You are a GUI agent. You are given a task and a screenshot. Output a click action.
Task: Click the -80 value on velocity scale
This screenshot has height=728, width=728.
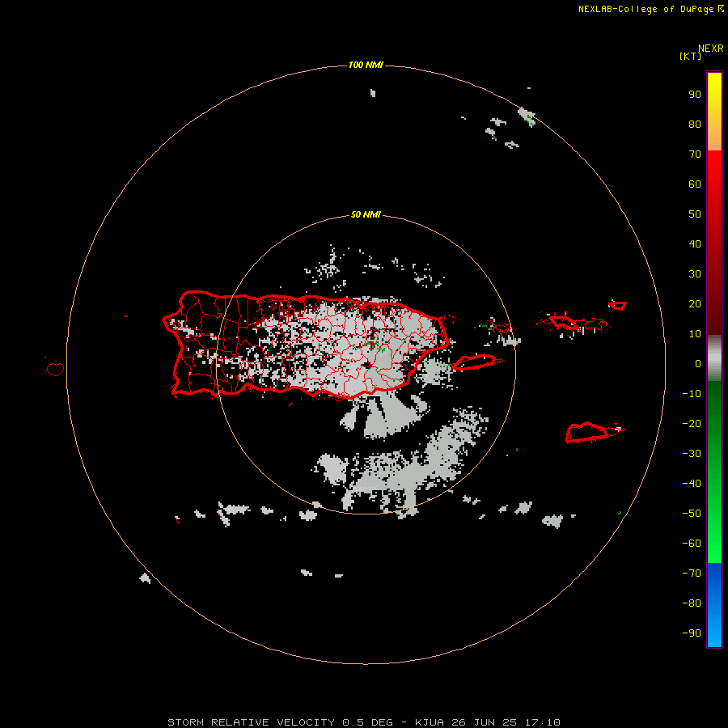pyautogui.click(x=692, y=603)
